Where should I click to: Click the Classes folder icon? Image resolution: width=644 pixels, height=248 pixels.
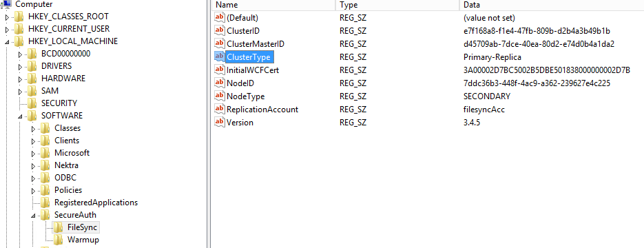pos(45,128)
